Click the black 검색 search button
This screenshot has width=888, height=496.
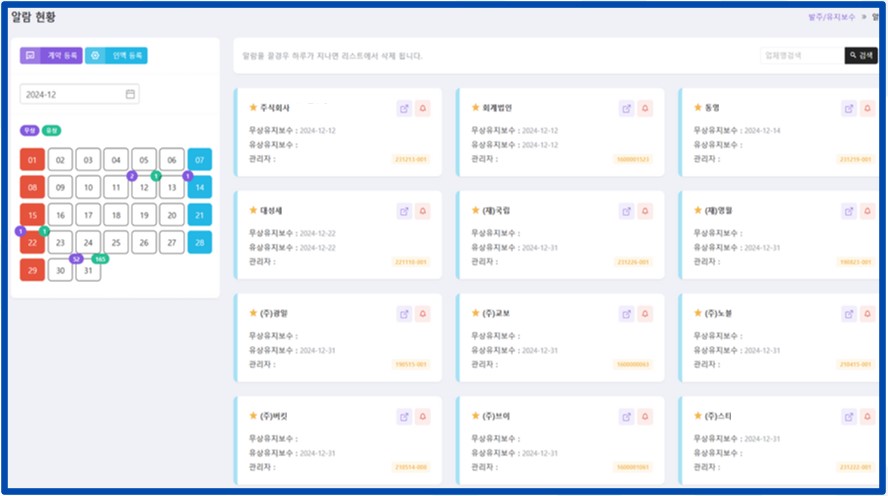[861, 56]
